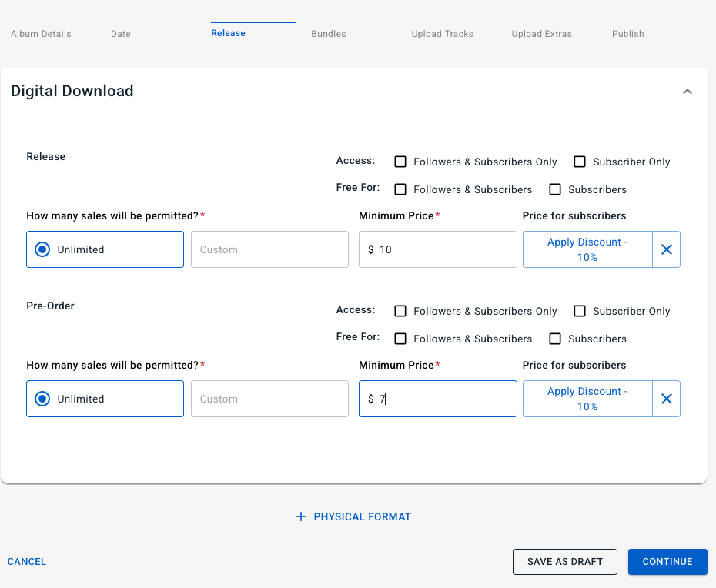Open the Upload Tracks step
716x588 pixels.
(x=442, y=34)
